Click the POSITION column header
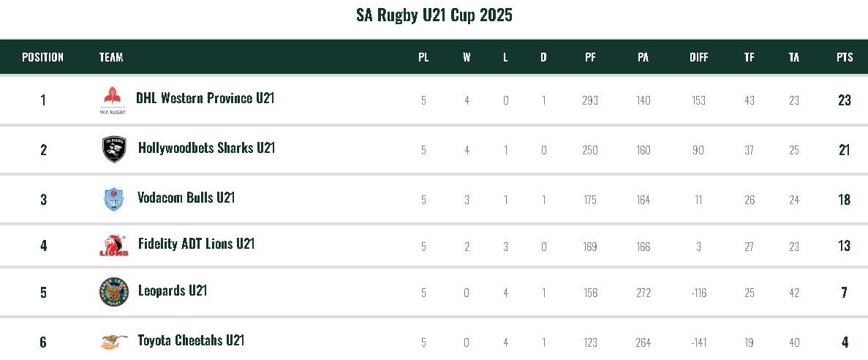Image resolution: width=868 pixels, height=360 pixels. pyautogui.click(x=42, y=57)
